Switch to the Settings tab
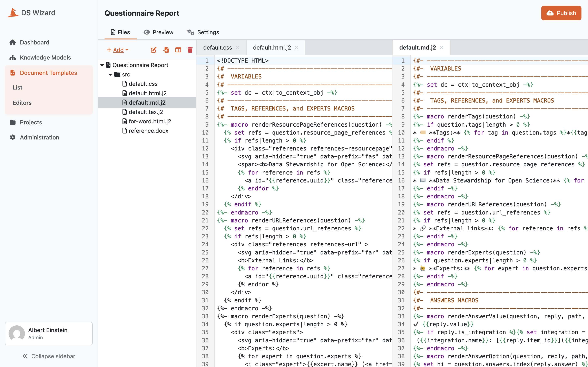 [x=203, y=32]
